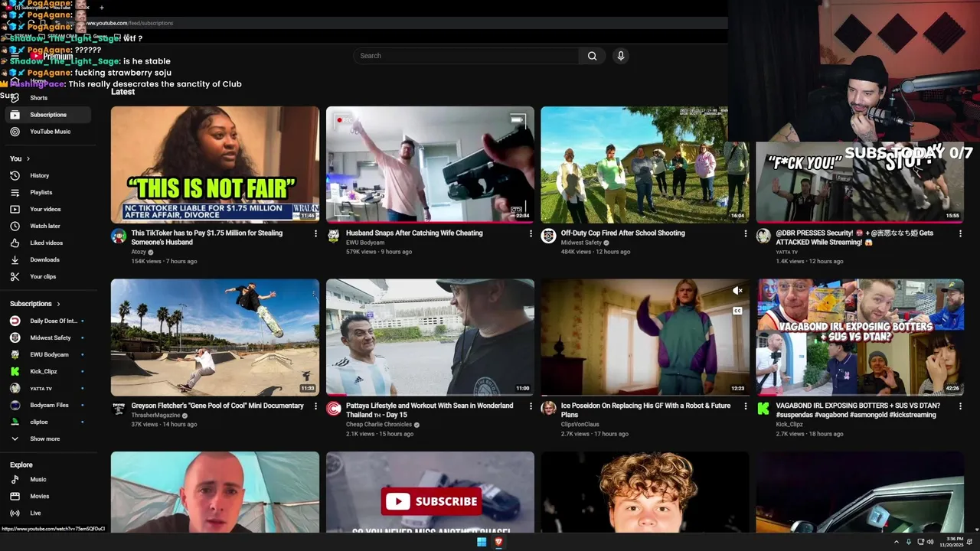
Task: Open options for DBR PRESSES Security video
Action: point(961,233)
